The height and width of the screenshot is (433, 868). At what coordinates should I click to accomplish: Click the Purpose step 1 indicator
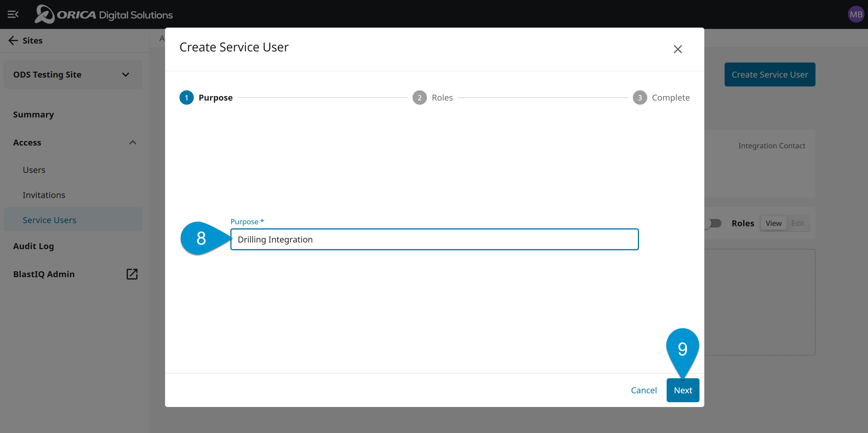[x=186, y=98]
